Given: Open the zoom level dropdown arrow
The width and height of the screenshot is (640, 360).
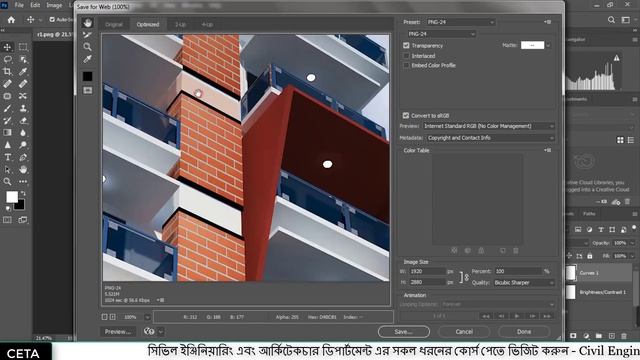Looking at the screenshot, I should (x=147, y=317).
